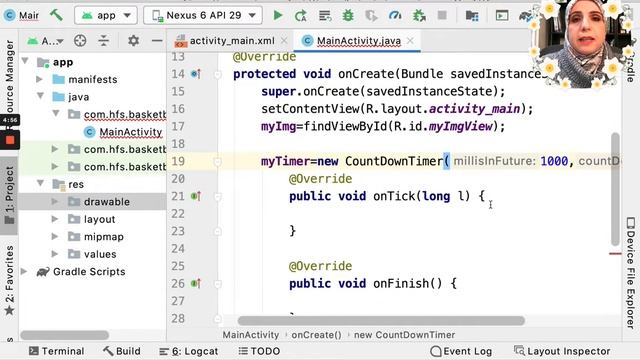
Task: Expand the manifests folder
Action: point(40,79)
